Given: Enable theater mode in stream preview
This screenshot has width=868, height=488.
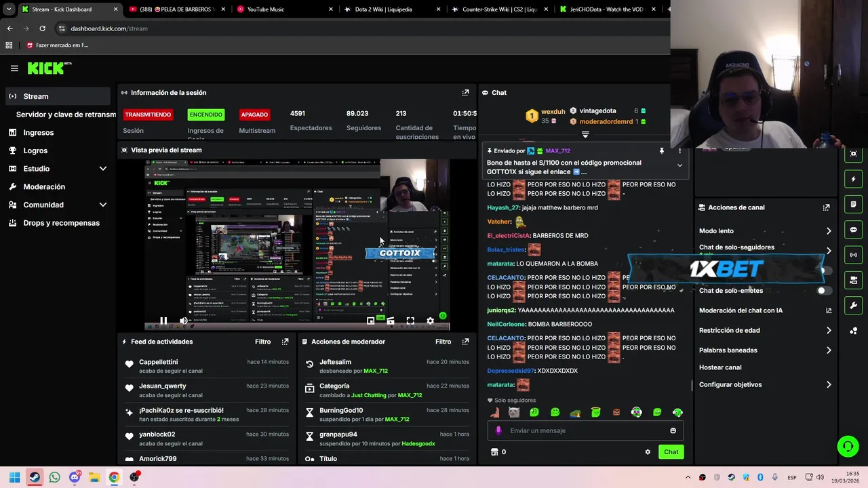Looking at the screenshot, I should [x=390, y=321].
